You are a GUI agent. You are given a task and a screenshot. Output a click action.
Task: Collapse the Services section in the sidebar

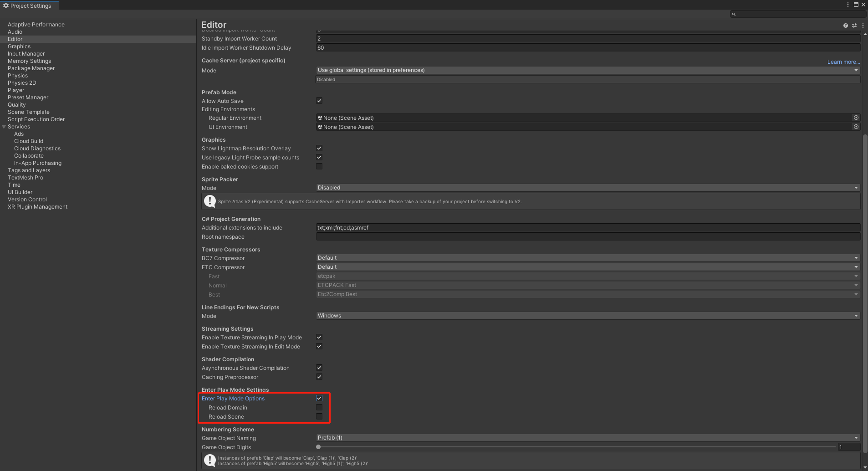click(4, 126)
